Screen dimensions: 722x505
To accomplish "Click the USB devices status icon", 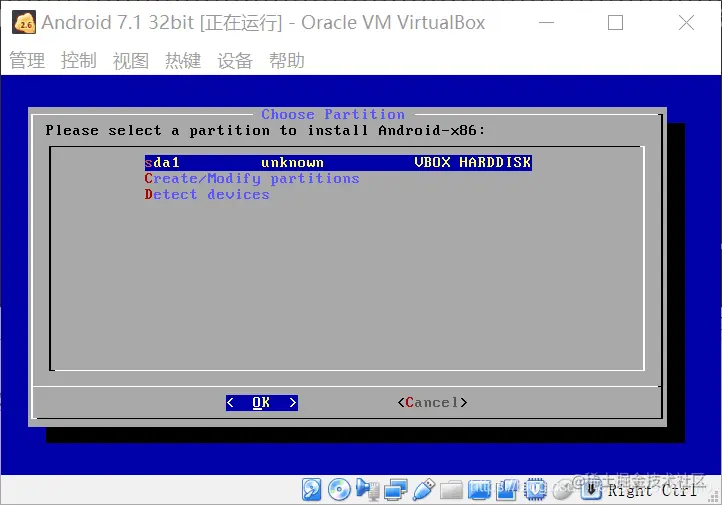I will pos(424,489).
